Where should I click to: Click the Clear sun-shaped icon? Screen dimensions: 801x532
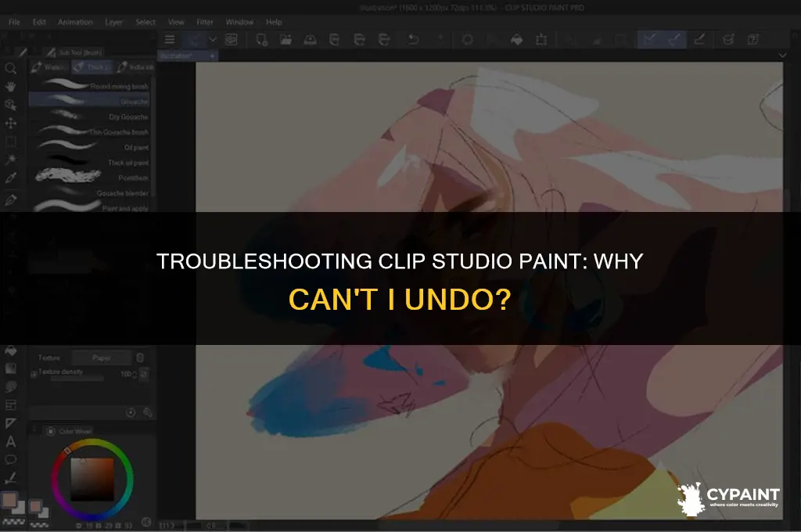tap(467, 39)
